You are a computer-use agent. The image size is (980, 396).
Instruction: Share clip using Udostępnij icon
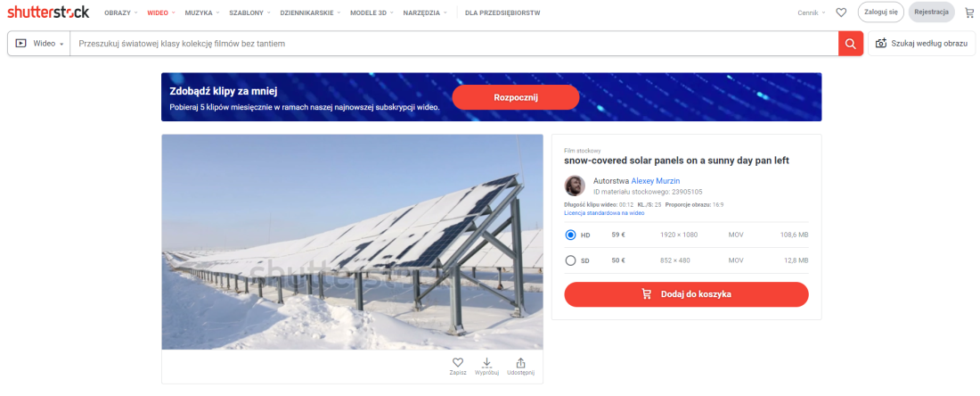point(520,367)
